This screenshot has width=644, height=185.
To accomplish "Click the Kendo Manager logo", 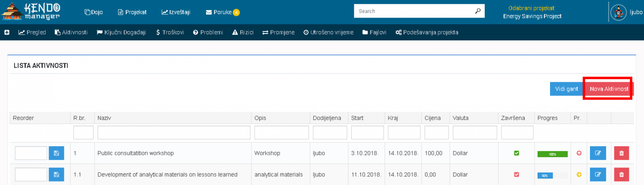I will click(x=30, y=12).
